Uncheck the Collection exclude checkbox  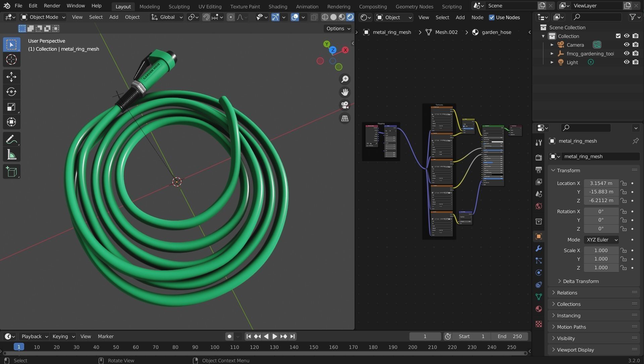pos(618,36)
